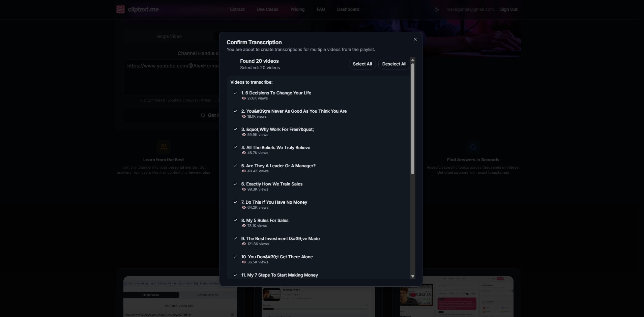
Task: Click the scrollbar down arrow in the dialog
Action: (413, 276)
